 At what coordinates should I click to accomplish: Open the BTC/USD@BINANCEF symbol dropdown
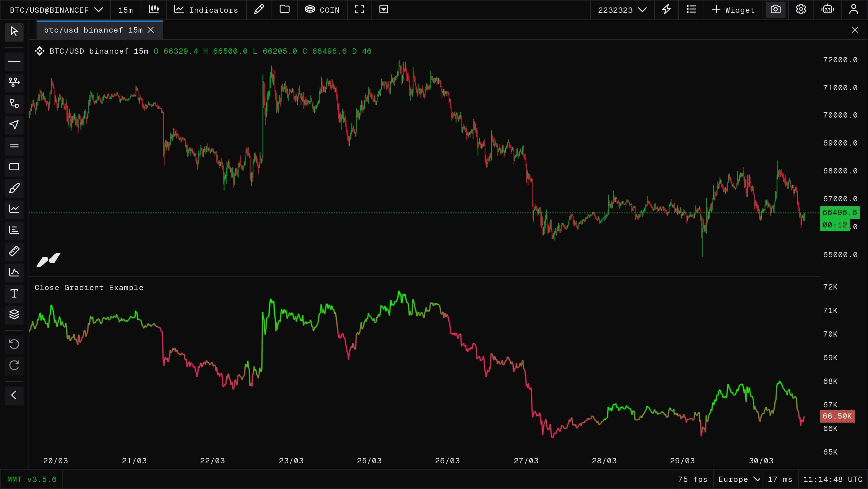coord(56,10)
